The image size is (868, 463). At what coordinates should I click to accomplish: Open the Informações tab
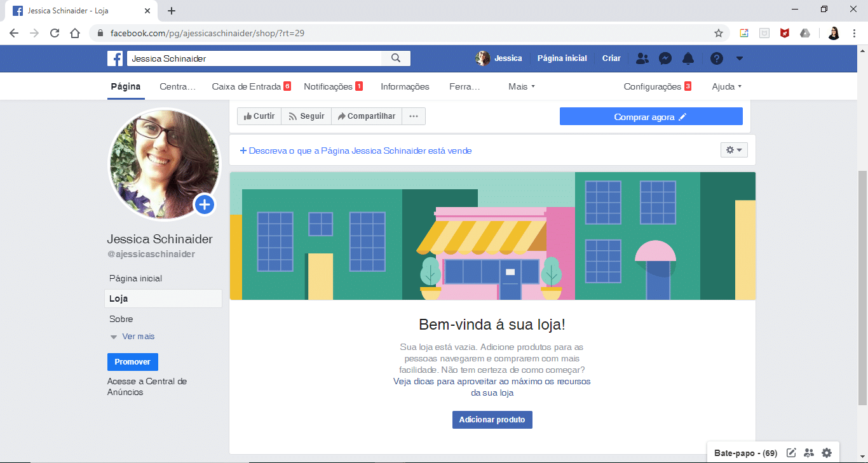pyautogui.click(x=405, y=86)
